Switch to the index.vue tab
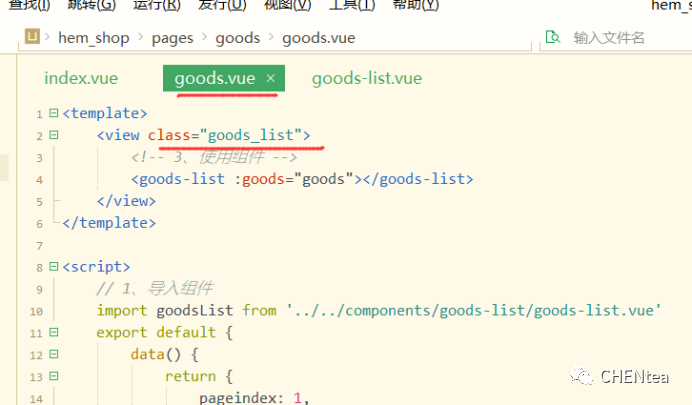Viewport: 692px width, 405px height. pos(81,79)
